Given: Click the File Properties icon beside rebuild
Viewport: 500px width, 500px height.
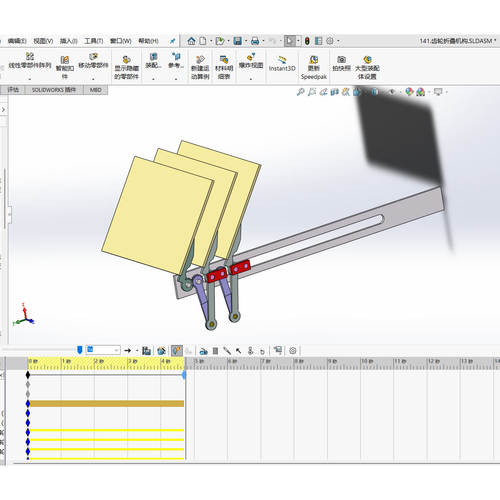Looking at the screenshot, I should (319, 41).
